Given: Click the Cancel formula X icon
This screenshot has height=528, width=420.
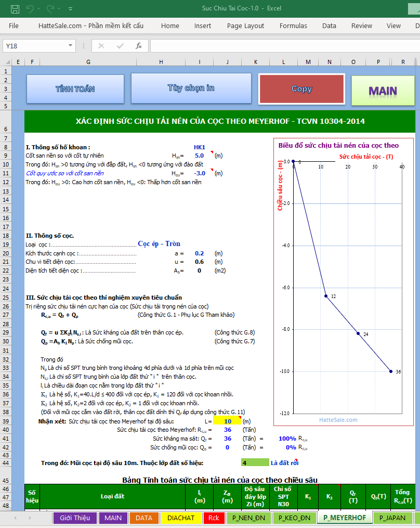Looking at the screenshot, I should click(x=101, y=46).
